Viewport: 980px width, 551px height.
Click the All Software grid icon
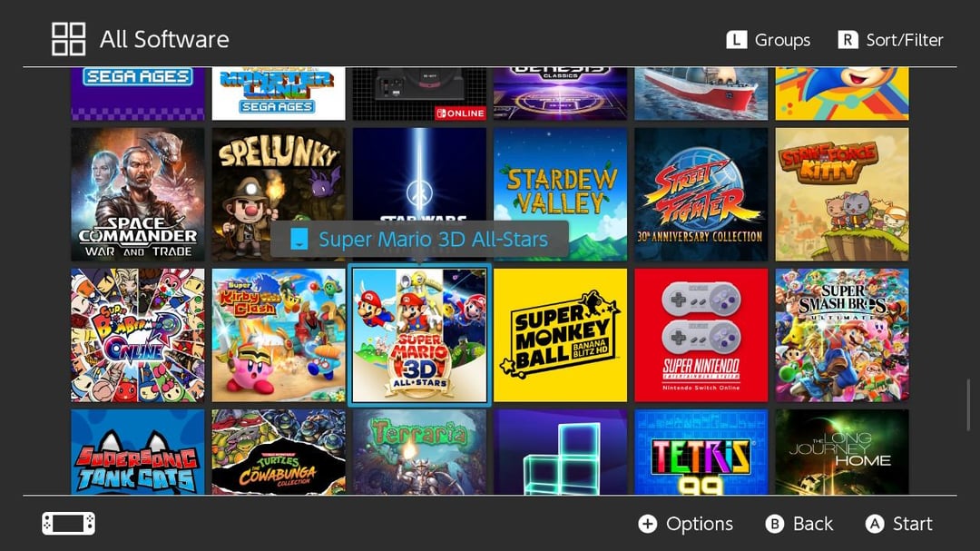68,39
